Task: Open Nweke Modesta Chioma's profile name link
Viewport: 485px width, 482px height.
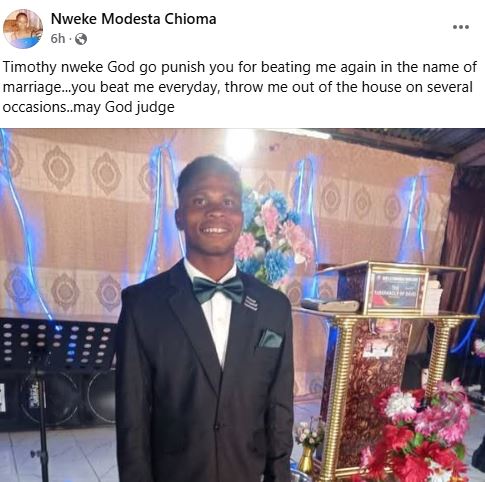Action: pos(133,19)
